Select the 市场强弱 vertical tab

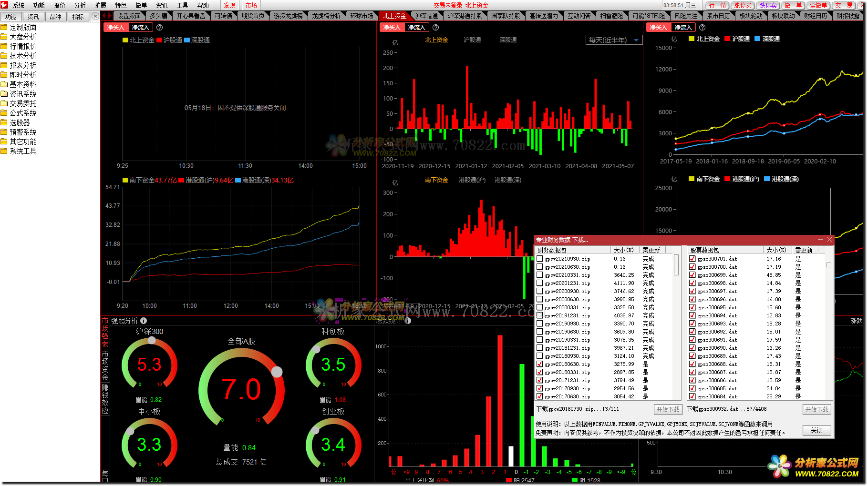105,332
